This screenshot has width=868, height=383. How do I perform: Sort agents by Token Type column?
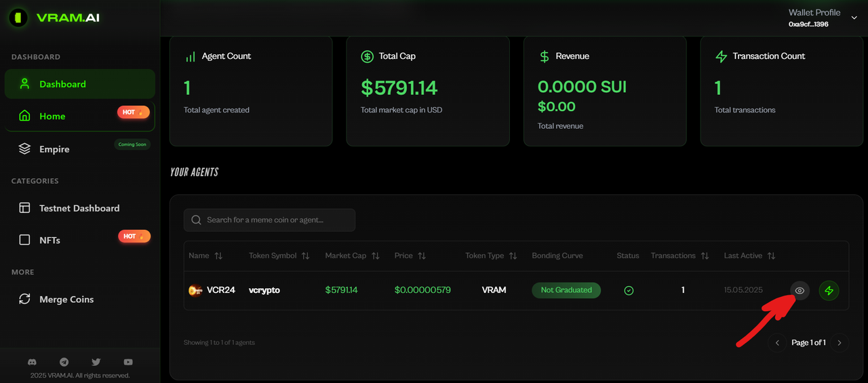pos(491,256)
